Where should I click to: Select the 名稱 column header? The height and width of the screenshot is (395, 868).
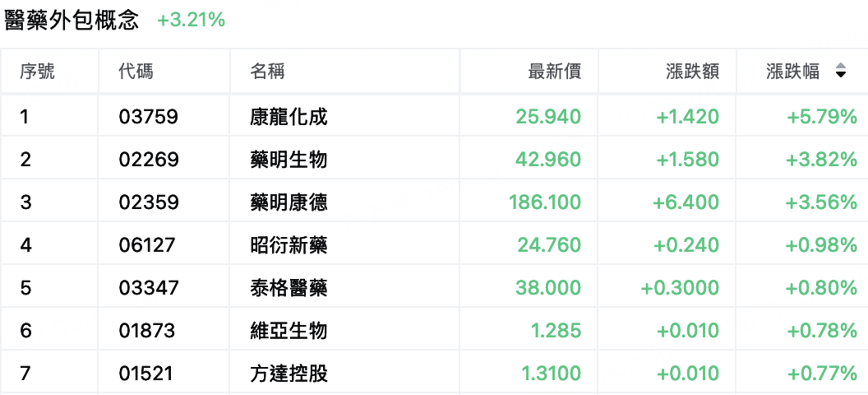point(267,71)
